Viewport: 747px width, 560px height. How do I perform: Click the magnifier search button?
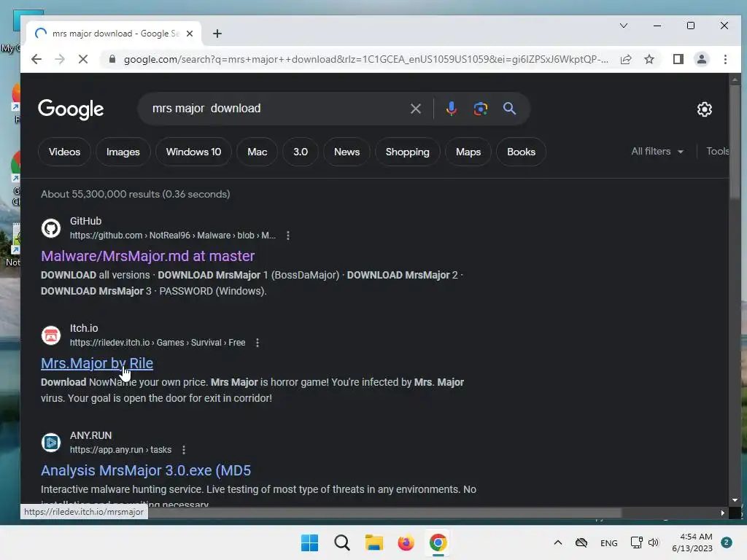509,109
